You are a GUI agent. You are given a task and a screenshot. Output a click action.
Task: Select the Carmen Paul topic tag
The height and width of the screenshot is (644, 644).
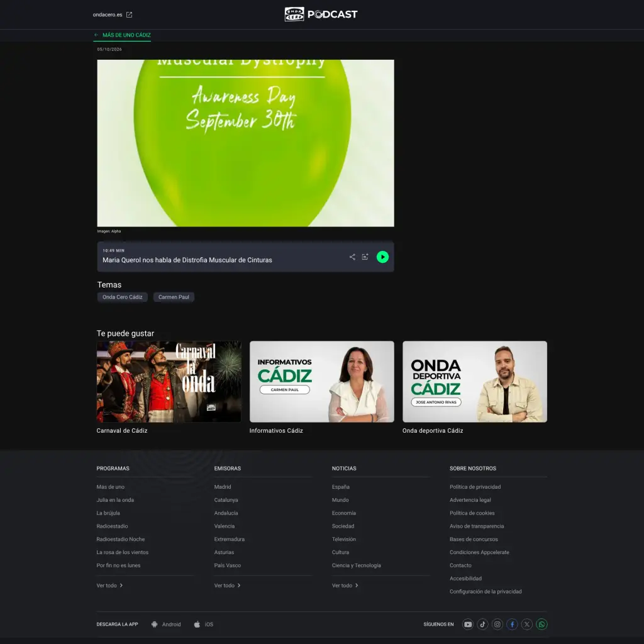point(174,297)
